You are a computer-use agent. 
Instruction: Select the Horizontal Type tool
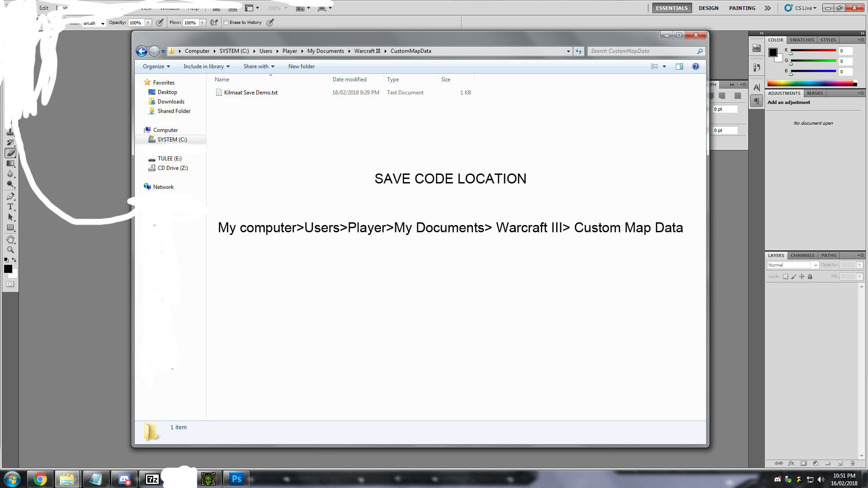(x=10, y=206)
